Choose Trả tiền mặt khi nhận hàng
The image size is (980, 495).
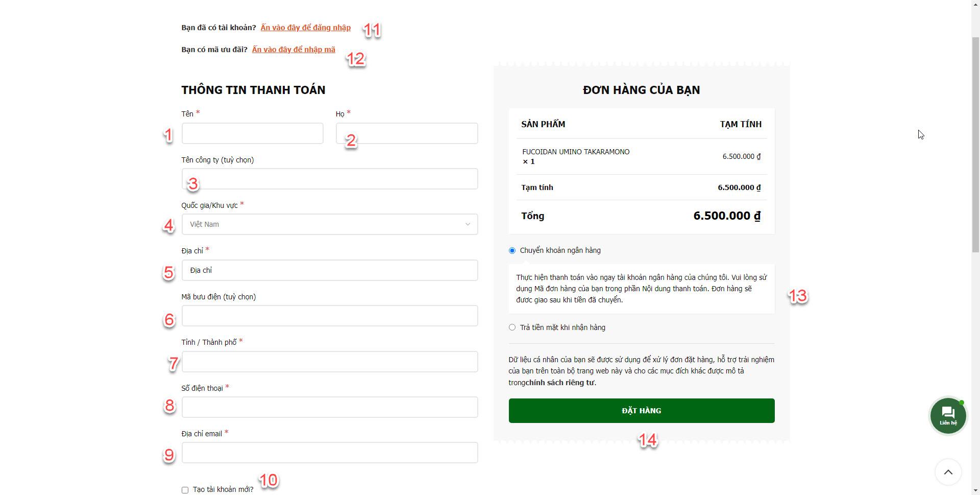(x=512, y=327)
